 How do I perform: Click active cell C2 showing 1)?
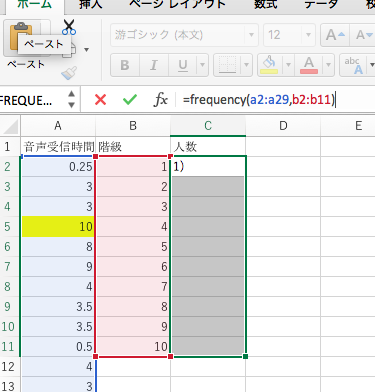(x=208, y=167)
